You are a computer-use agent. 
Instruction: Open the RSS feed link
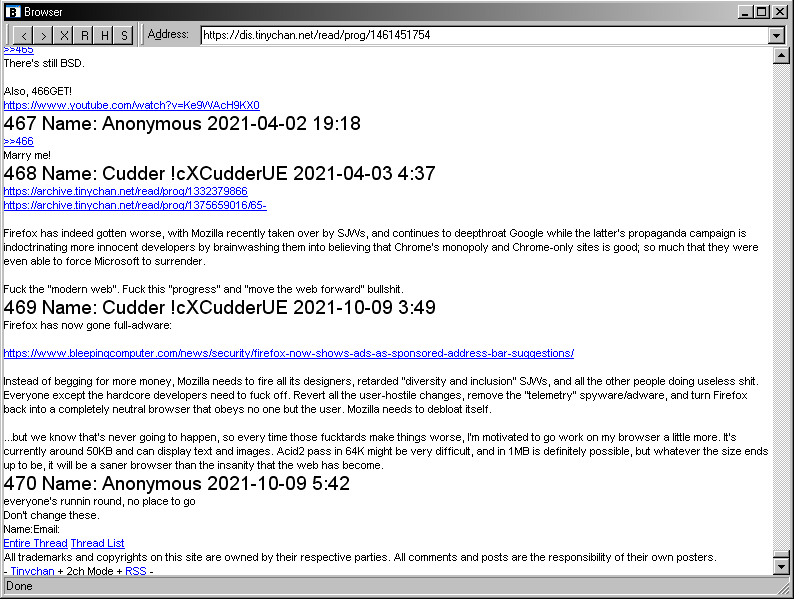(x=136, y=571)
